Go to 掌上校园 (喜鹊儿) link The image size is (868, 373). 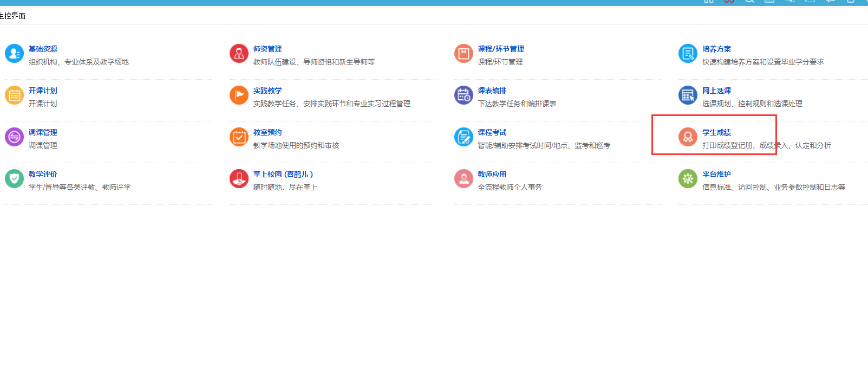(x=283, y=174)
